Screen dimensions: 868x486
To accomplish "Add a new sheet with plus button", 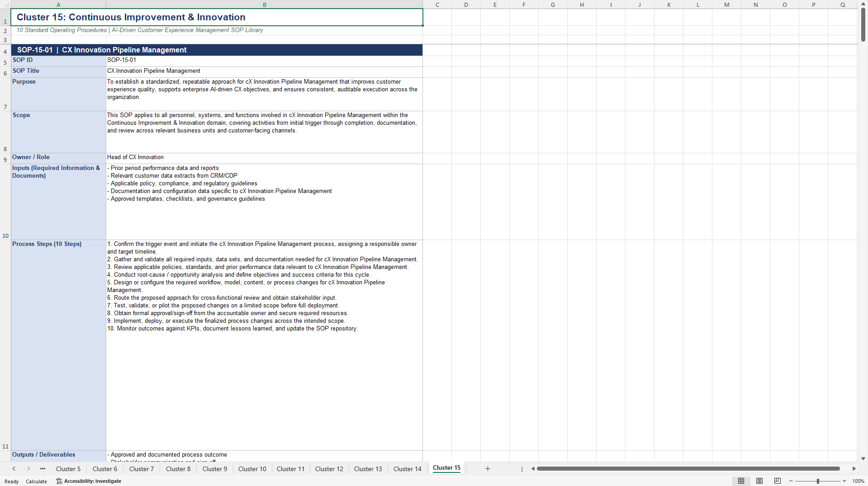I will [x=488, y=469].
